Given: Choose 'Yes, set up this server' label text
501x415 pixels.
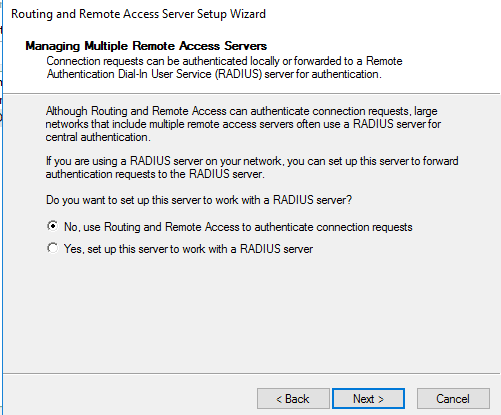Looking at the screenshot, I should [x=188, y=249].
